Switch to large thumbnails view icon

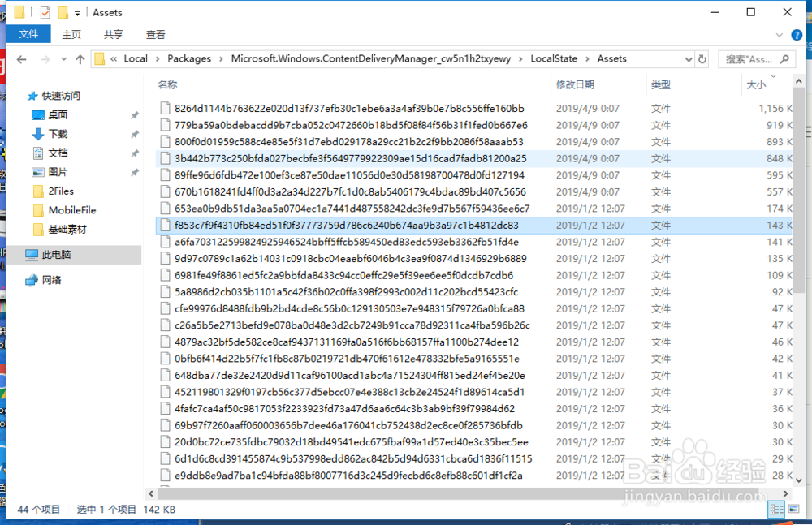click(x=793, y=510)
